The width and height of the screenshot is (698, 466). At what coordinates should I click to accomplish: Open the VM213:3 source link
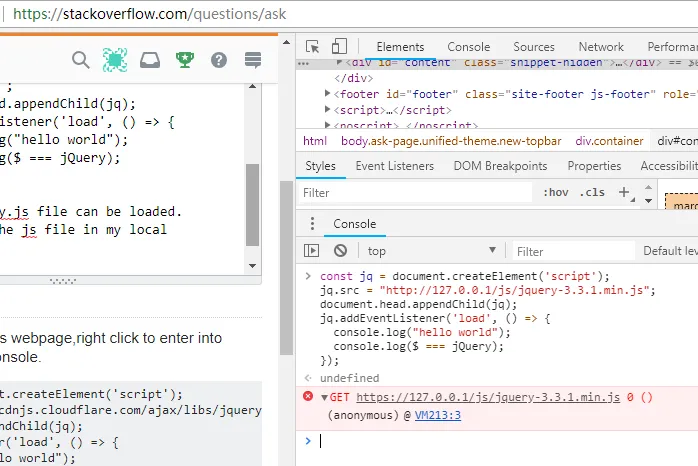(x=438, y=415)
